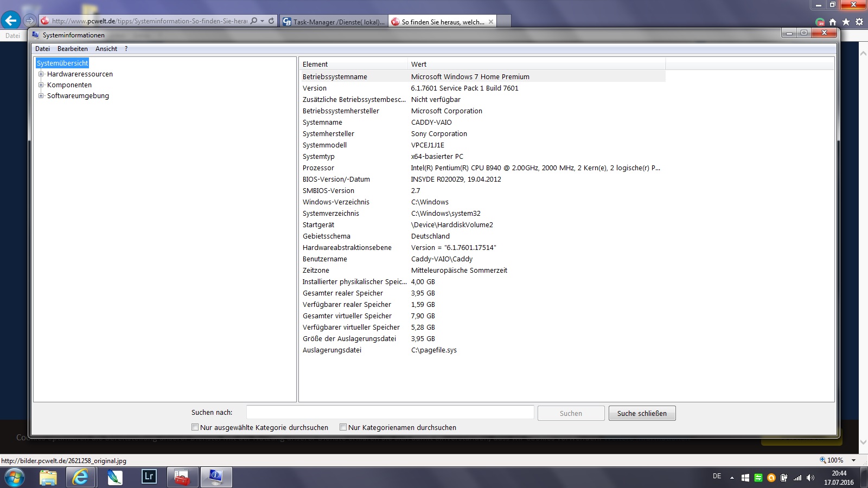This screenshot has height=488, width=868.
Task: Open the Favorites star in Internet Explorer
Action: coord(846,22)
